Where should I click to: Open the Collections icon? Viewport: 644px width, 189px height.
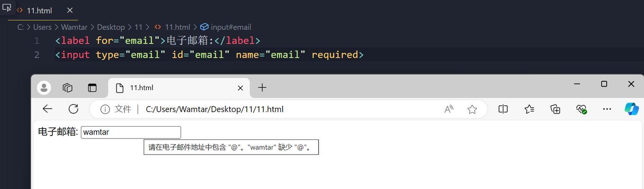coord(555,109)
